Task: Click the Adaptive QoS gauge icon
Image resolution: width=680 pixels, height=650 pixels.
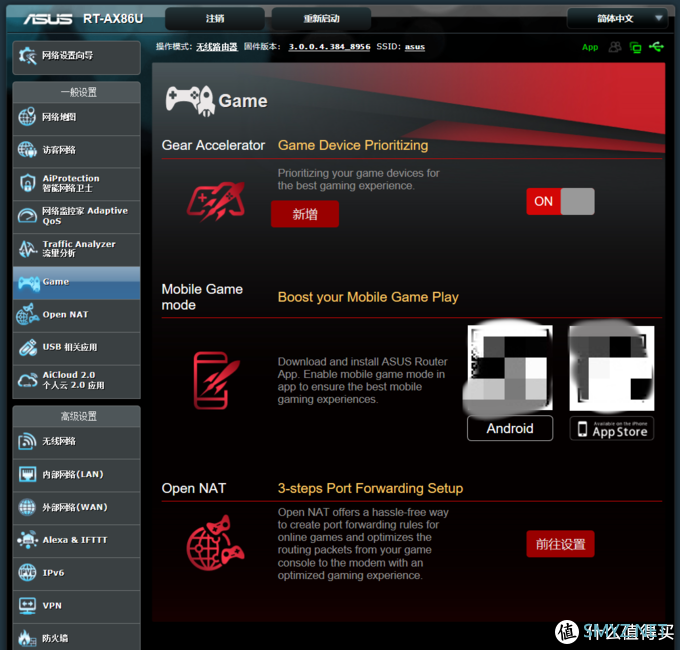Action: [27, 216]
